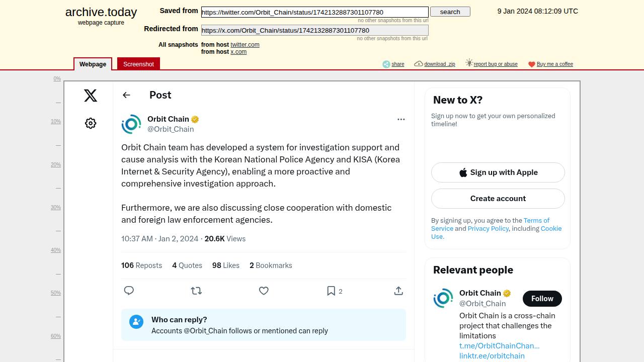The height and width of the screenshot is (362, 644).
Task: Click the X logo icon
Action: pyautogui.click(x=91, y=96)
